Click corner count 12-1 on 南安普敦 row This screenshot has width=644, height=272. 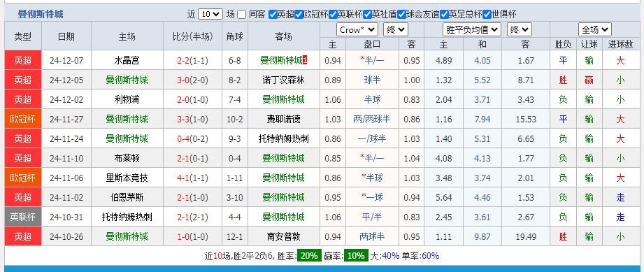point(234,236)
